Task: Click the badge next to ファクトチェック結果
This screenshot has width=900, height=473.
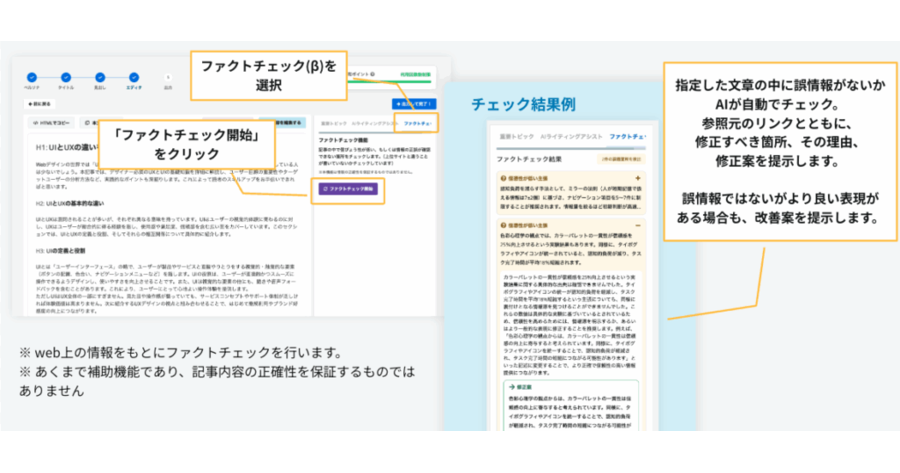Action: (620, 159)
